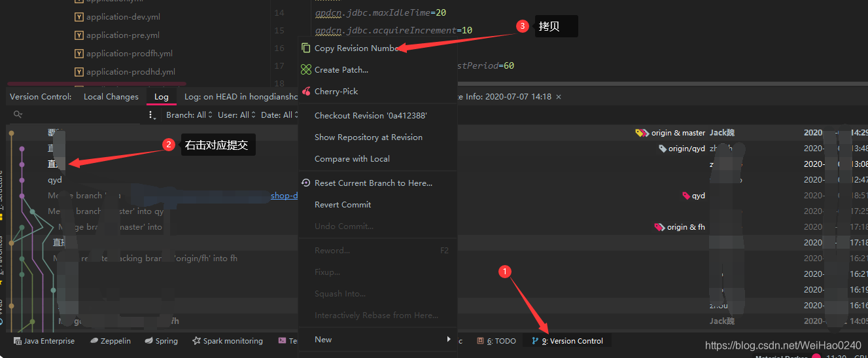
Task: Click the origin & master branch label
Action: coord(678,133)
